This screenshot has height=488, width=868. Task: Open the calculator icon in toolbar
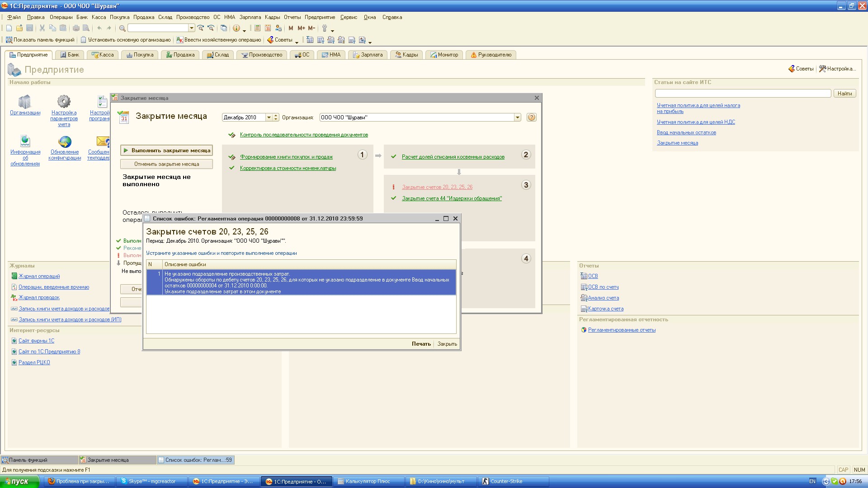[257, 28]
